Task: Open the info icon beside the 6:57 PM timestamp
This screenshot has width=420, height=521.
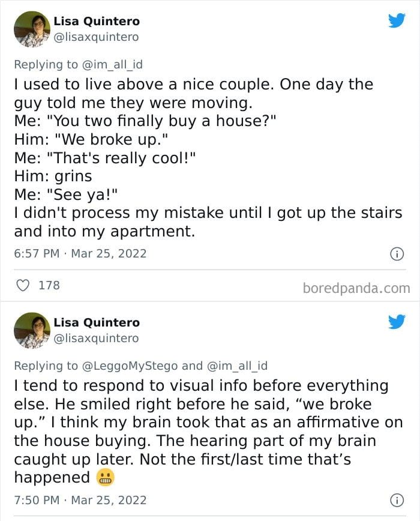Action: coord(396,254)
